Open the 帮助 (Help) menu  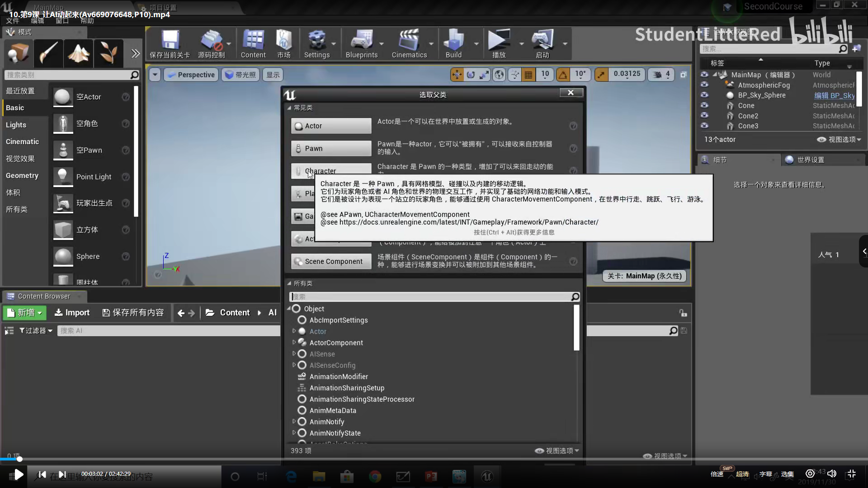click(87, 21)
